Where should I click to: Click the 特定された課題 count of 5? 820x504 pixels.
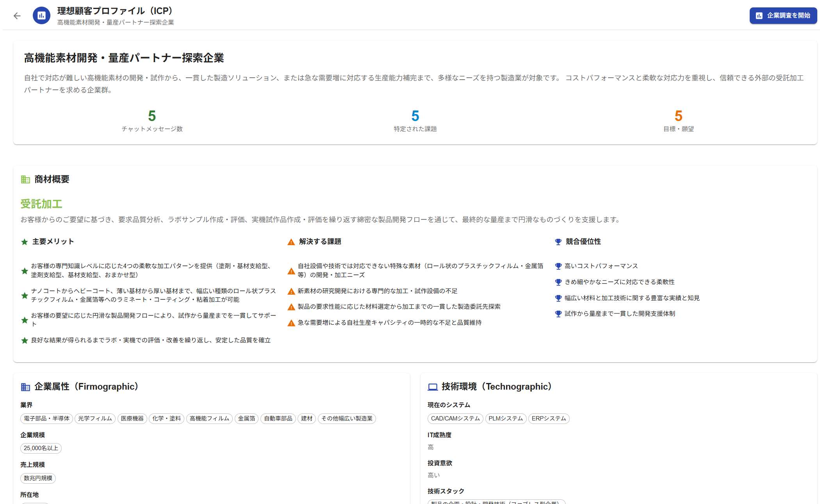point(415,116)
